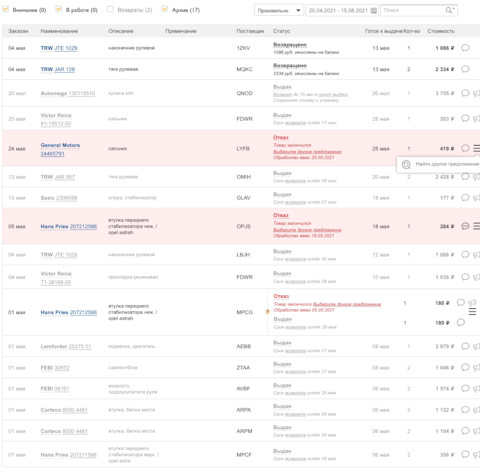
Task: Expand the Произвольно period dropdown
Action: 279,10
